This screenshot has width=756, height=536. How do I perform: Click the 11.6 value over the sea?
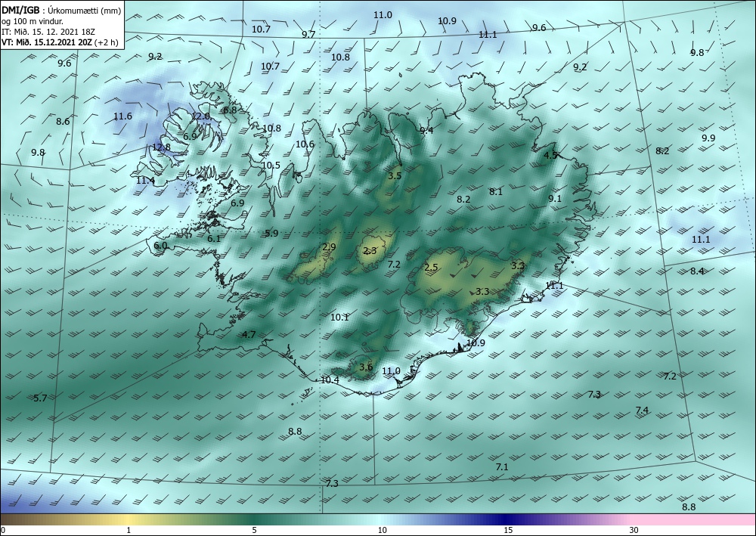(x=123, y=116)
